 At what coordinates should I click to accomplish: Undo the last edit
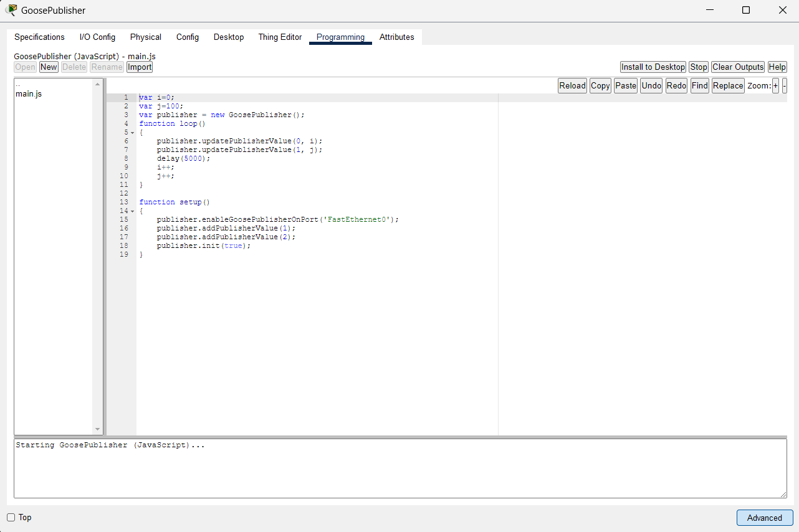(651, 86)
